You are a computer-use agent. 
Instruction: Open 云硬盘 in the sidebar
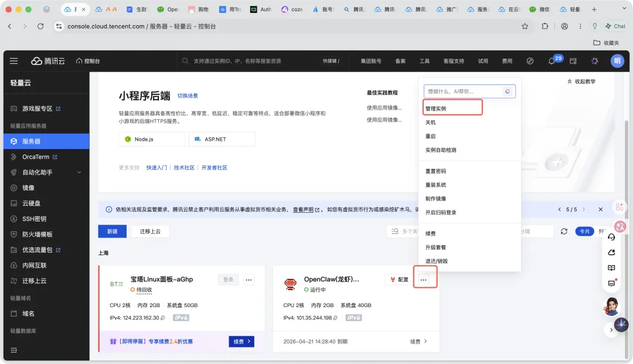coord(31,203)
